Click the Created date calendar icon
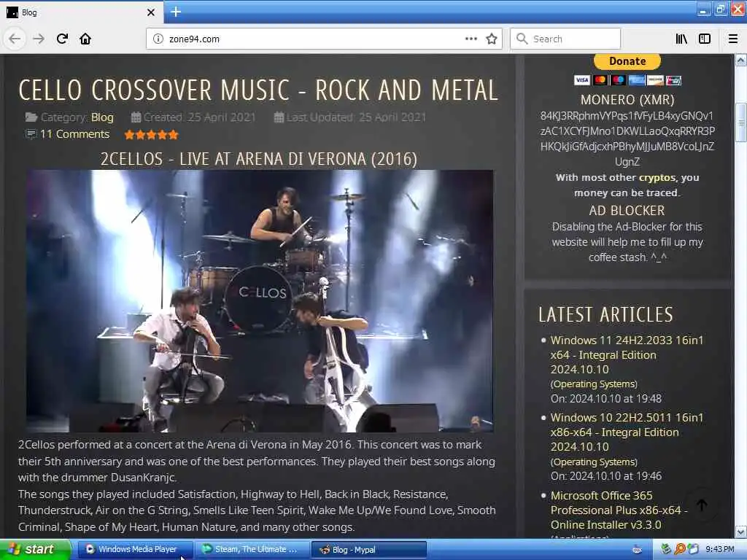The image size is (747, 560). tap(136, 117)
